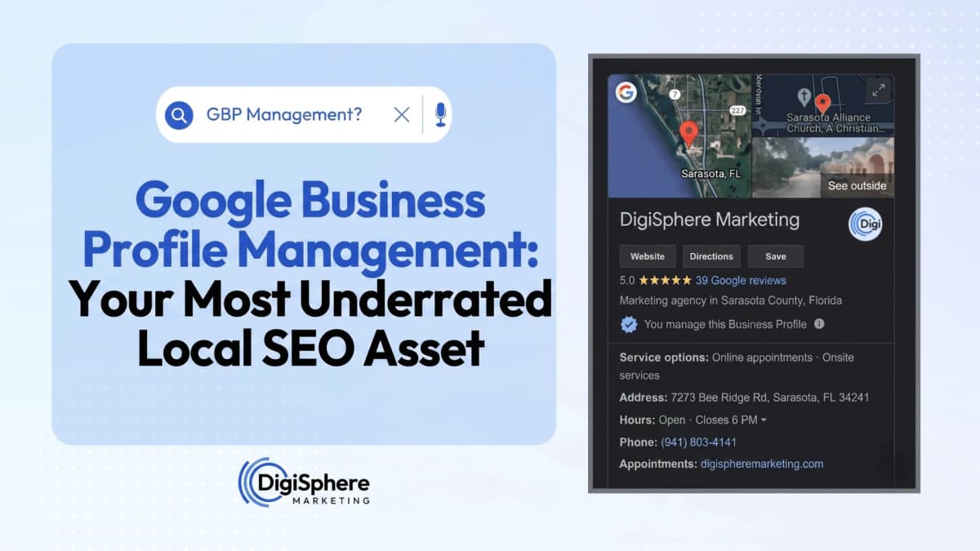Click the DigiSphere Marketing business title

pyautogui.click(x=710, y=220)
